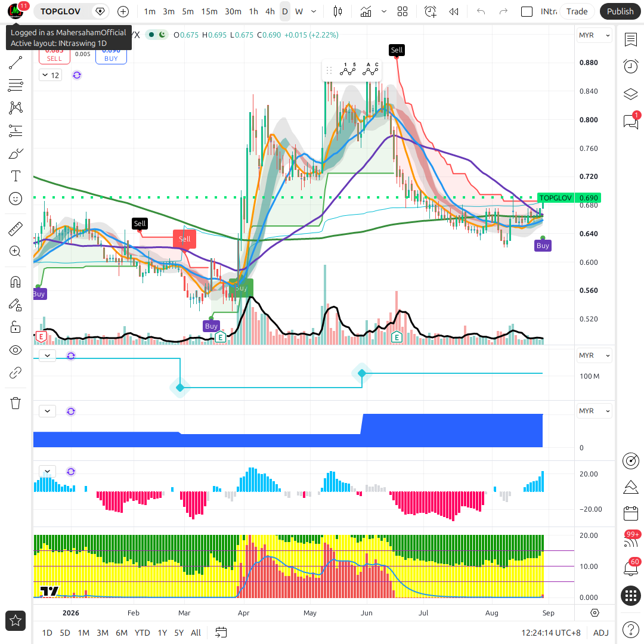Switch to 15m timeframe
Viewport: 644px width, 644px height.
[209, 11]
